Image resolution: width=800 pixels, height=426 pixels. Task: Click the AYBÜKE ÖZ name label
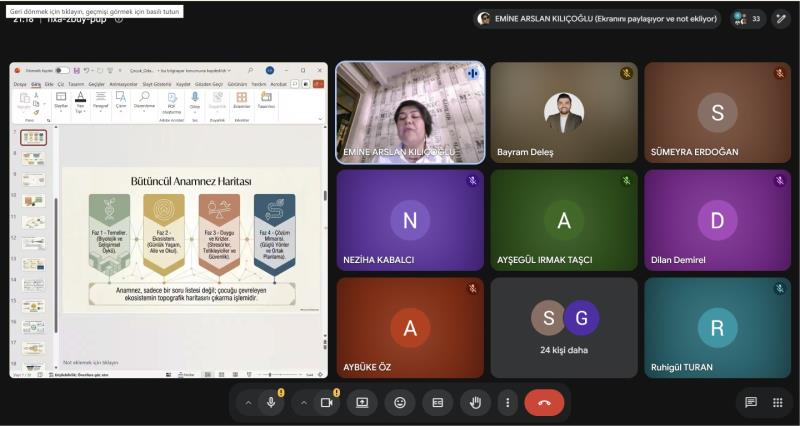pos(367,367)
